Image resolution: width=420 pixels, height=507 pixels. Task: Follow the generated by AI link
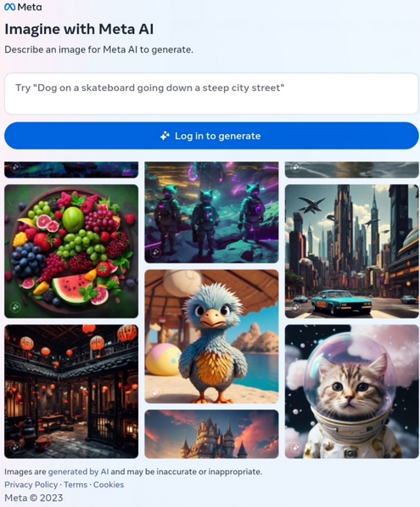pos(78,471)
